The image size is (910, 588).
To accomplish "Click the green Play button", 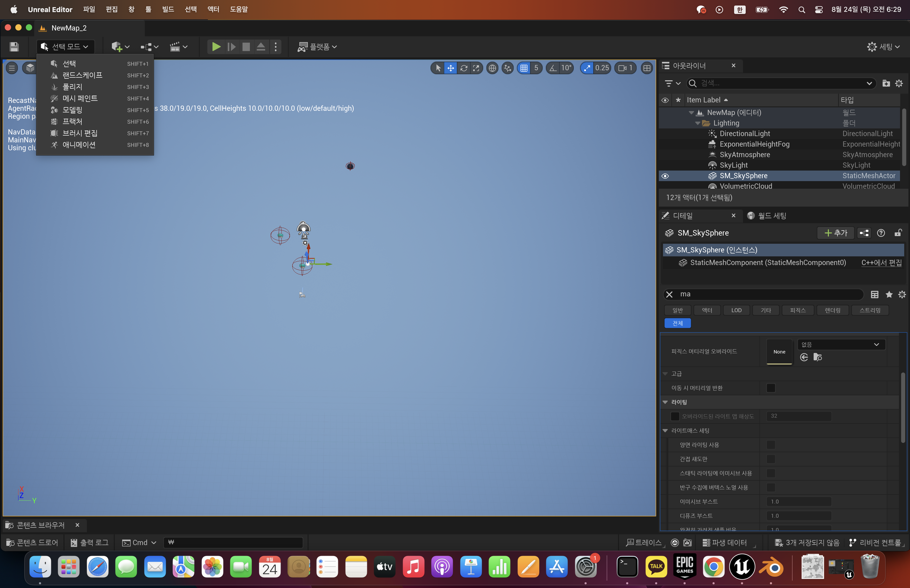I will coord(216,47).
